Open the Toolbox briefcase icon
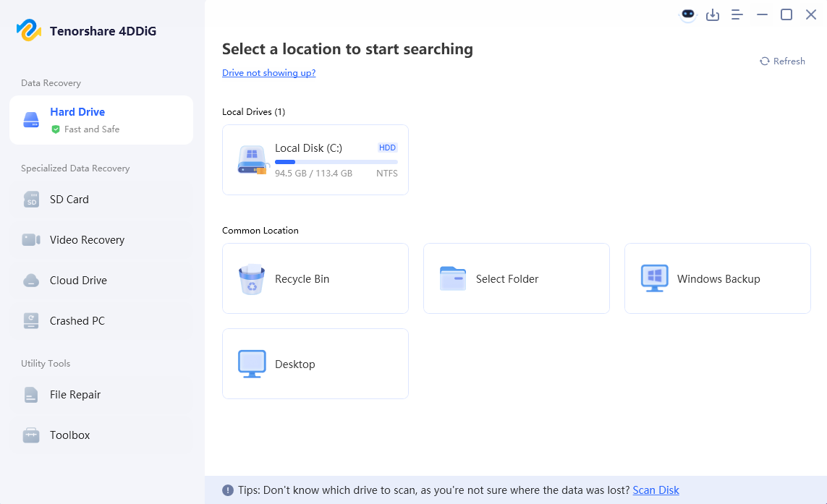Screen dimensions: 827x504 point(31,435)
